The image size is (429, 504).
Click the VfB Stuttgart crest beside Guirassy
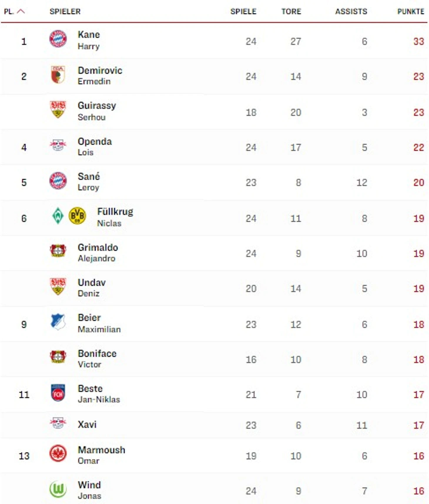(58, 110)
